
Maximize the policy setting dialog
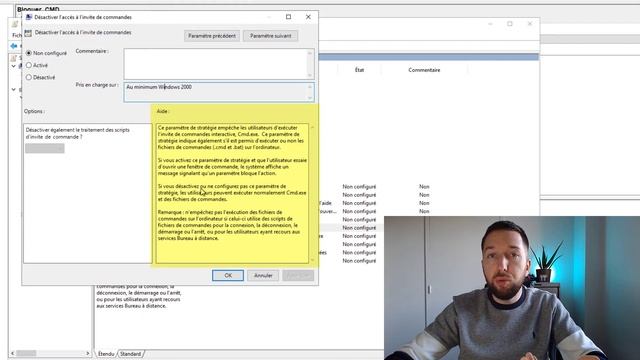coord(289,17)
